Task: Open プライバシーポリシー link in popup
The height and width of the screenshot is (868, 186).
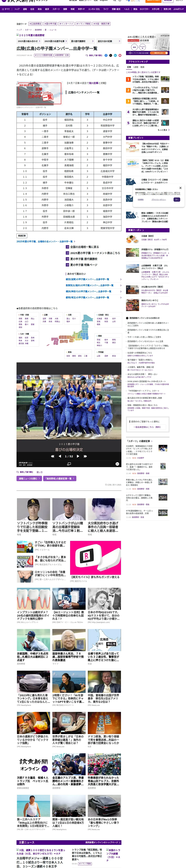Action: click(158, 199)
